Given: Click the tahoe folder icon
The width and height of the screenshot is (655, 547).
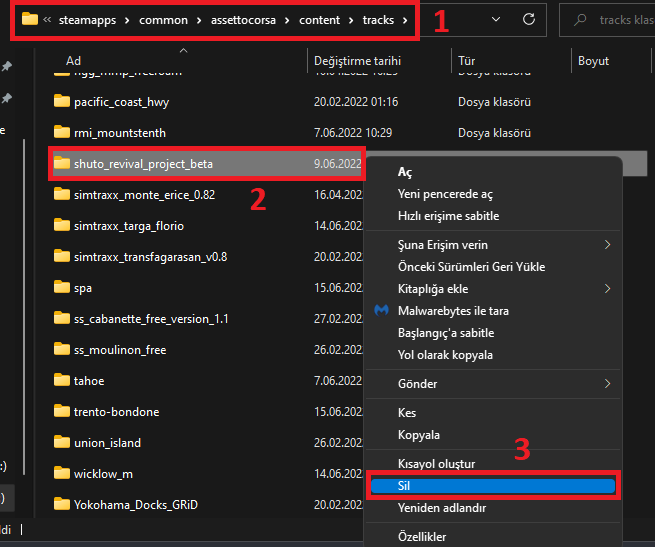Looking at the screenshot, I should [62, 381].
